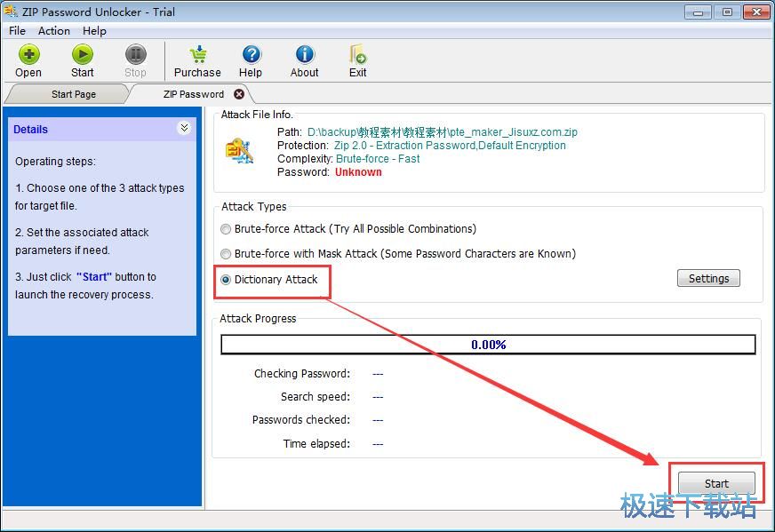The image size is (775, 532).
Task: Click the Checking Password label
Action: pyautogui.click(x=302, y=373)
